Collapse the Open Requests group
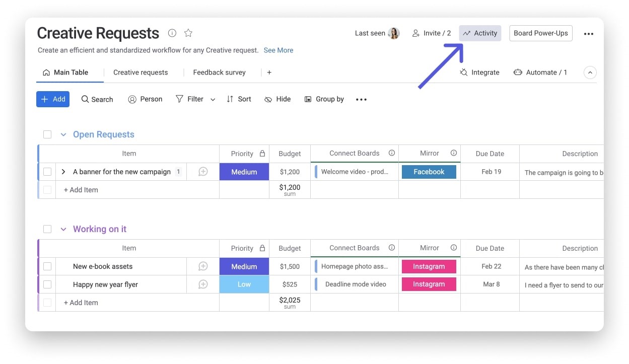The height and width of the screenshot is (364, 629). 63,134
